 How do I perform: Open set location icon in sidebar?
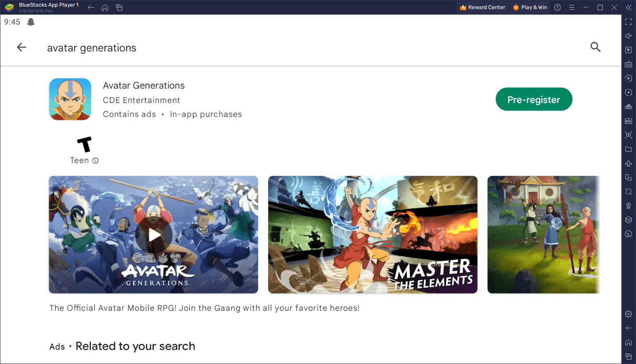[628, 206]
